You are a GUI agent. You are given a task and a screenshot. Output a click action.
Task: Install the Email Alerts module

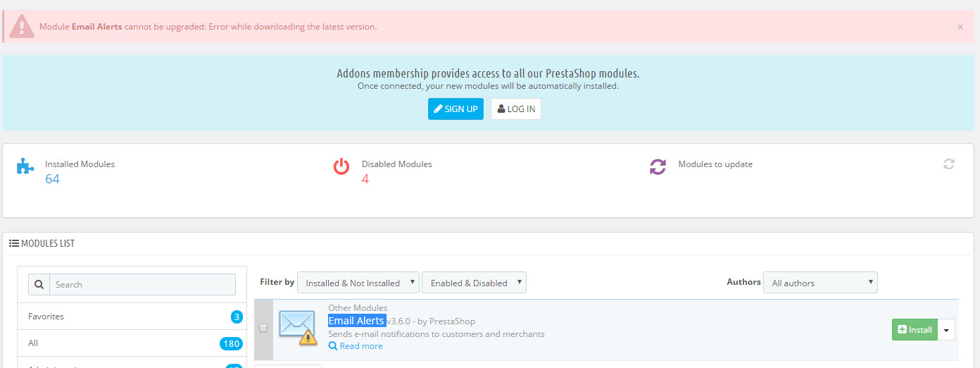(915, 330)
